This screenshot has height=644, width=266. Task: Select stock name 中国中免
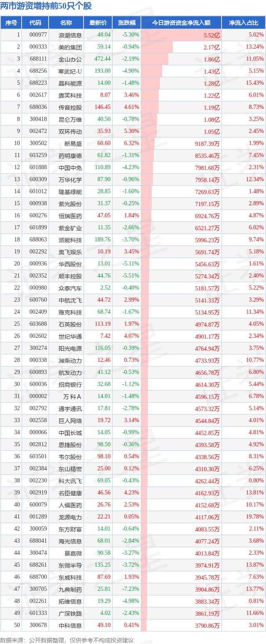tap(71, 168)
